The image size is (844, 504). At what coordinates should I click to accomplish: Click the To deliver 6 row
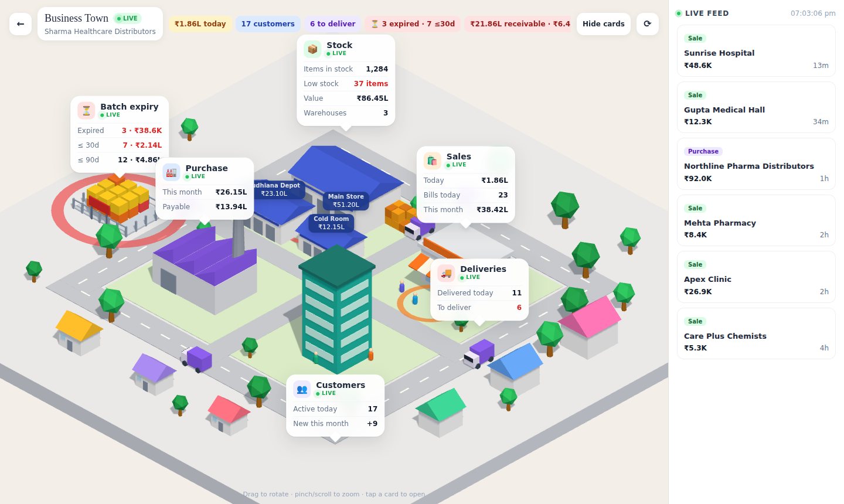(x=479, y=308)
